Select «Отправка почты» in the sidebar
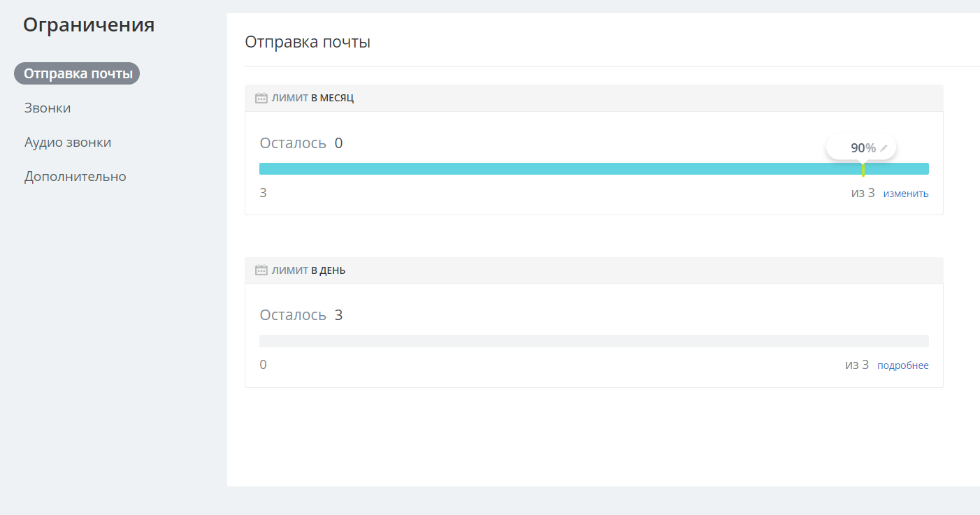Viewport: 980px width, 515px height. [77, 73]
